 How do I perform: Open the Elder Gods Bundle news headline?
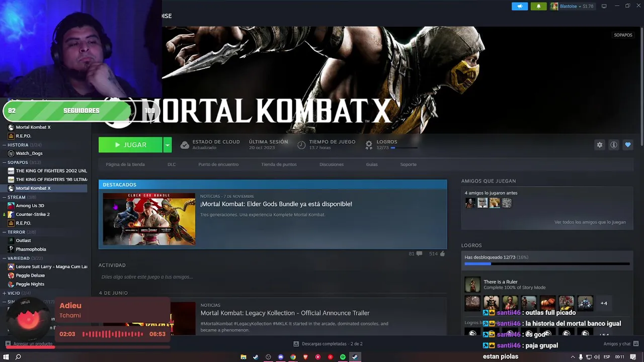(276, 204)
